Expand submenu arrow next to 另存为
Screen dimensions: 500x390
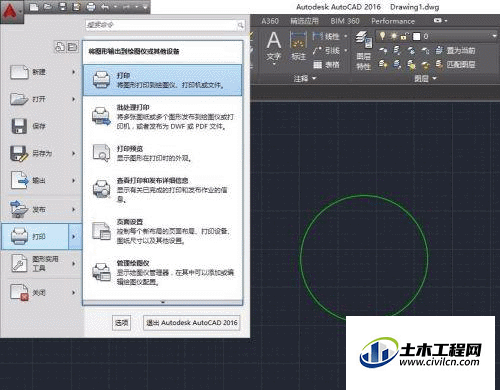click(x=74, y=153)
